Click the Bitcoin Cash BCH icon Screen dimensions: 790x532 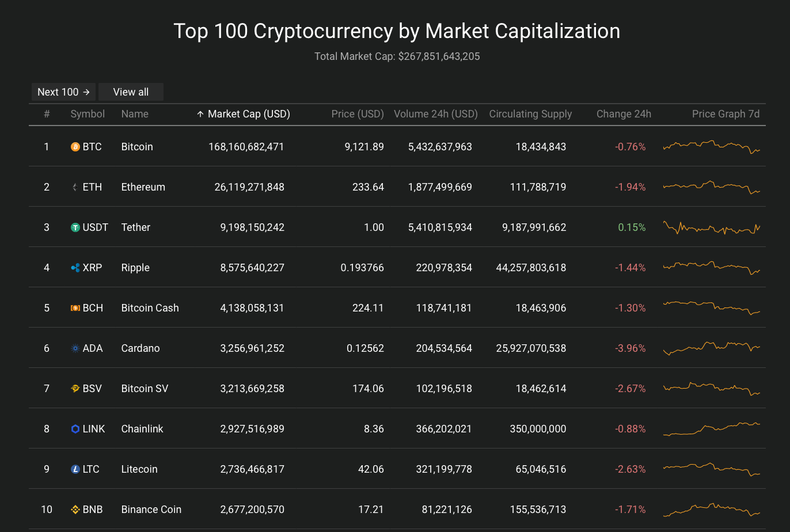[75, 308]
